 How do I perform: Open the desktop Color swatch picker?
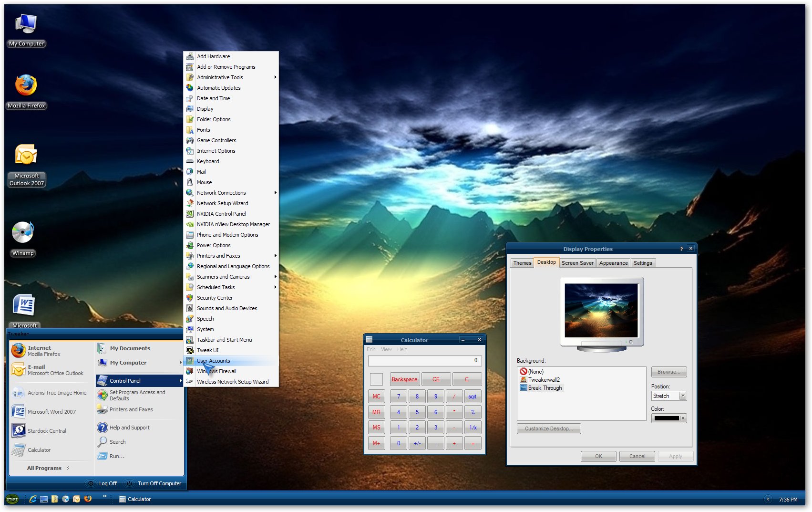[x=668, y=418]
